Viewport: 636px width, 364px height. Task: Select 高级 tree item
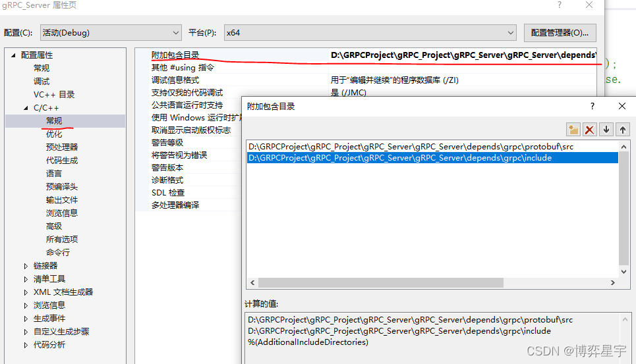click(x=54, y=226)
